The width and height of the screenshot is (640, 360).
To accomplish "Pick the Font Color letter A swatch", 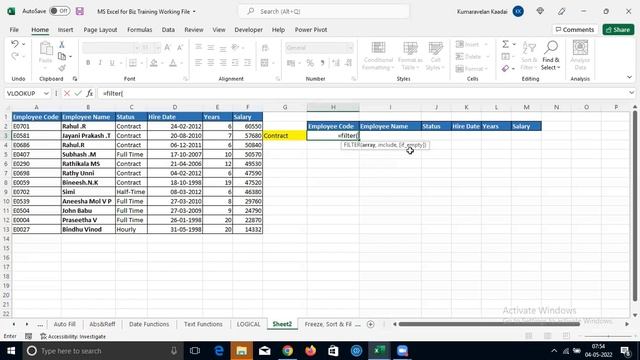I will tap(173, 63).
